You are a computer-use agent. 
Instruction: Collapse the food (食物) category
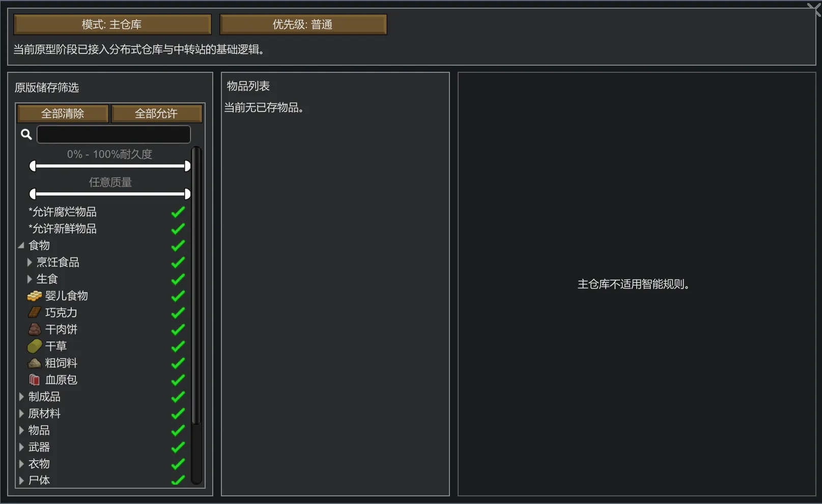click(21, 245)
